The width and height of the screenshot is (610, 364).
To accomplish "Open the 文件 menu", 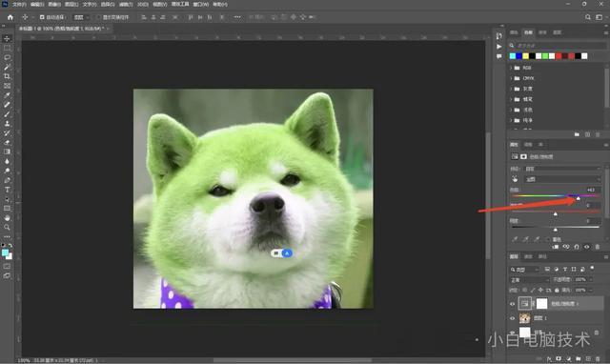I will point(19,4).
